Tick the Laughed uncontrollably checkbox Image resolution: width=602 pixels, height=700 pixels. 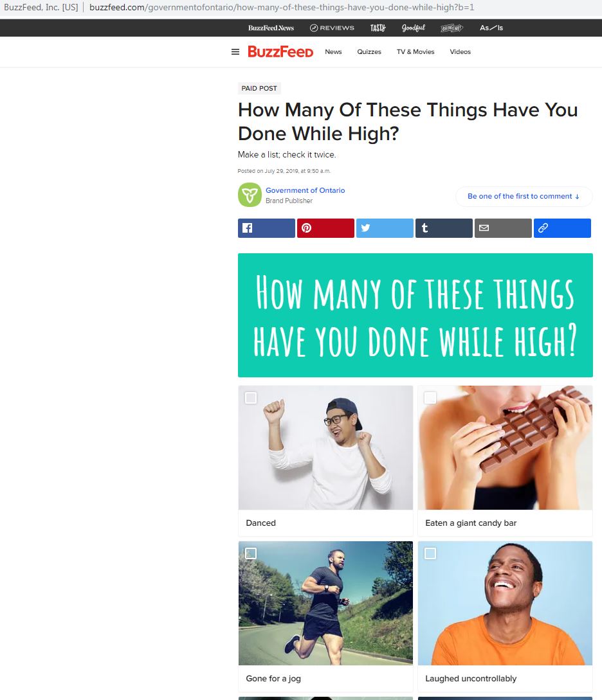(x=430, y=553)
